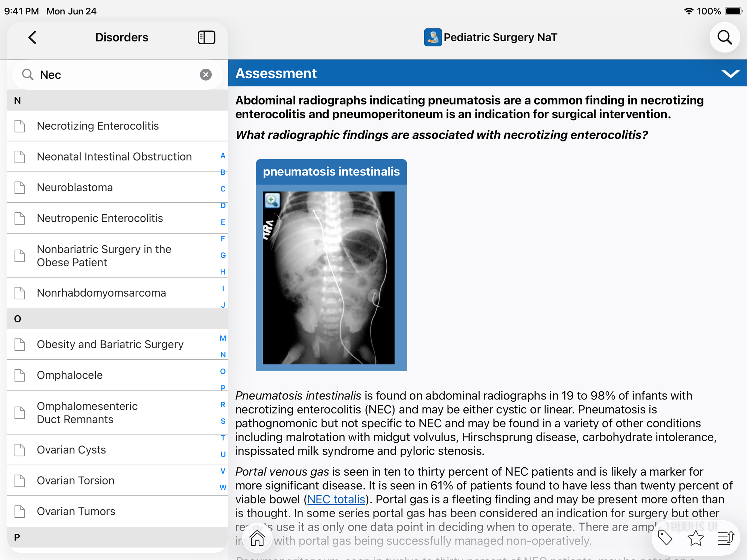The width and height of the screenshot is (747, 560).
Task: Click document icon beside Necrotizing Enterocolitis
Action: 20,126
